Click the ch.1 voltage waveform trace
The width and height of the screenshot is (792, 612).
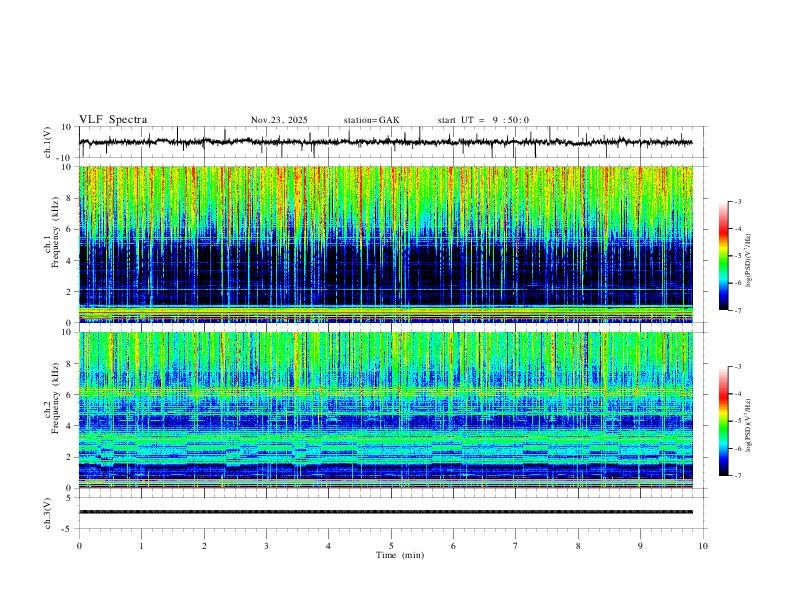385,142
